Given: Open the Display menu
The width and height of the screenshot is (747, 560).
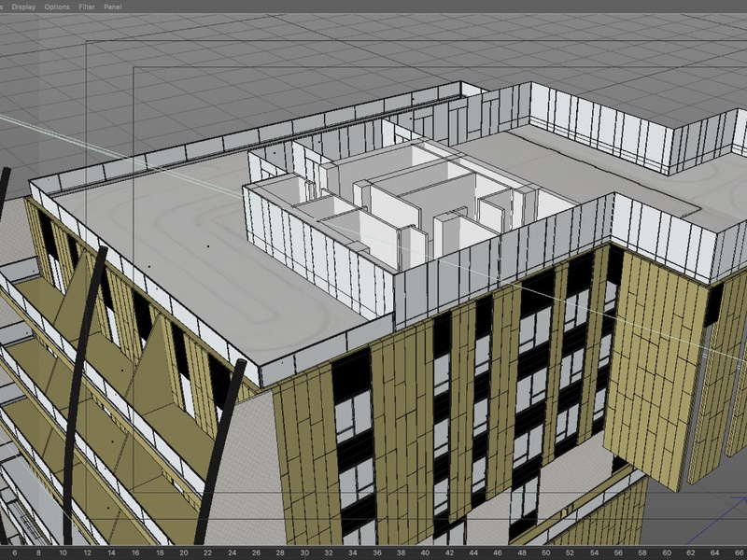Looking at the screenshot, I should point(22,7).
